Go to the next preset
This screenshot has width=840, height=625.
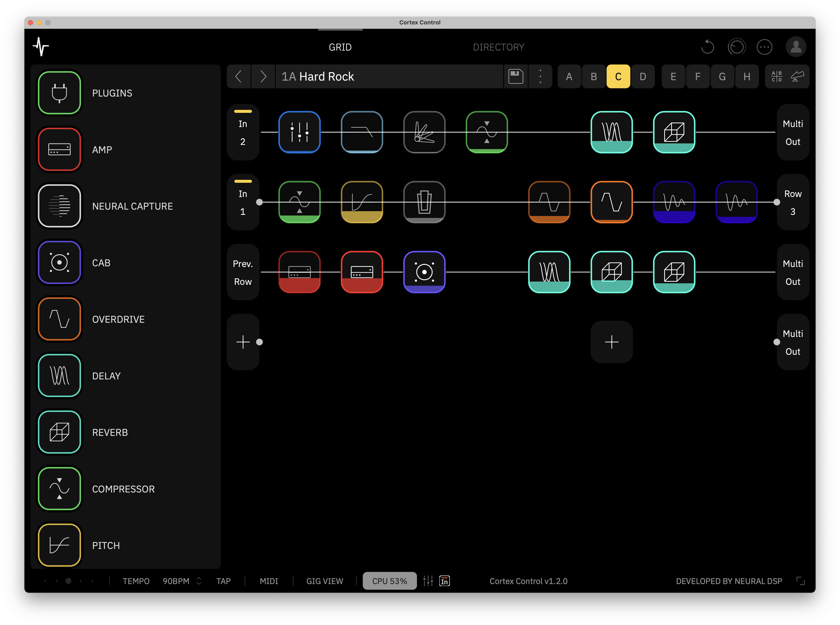263,77
